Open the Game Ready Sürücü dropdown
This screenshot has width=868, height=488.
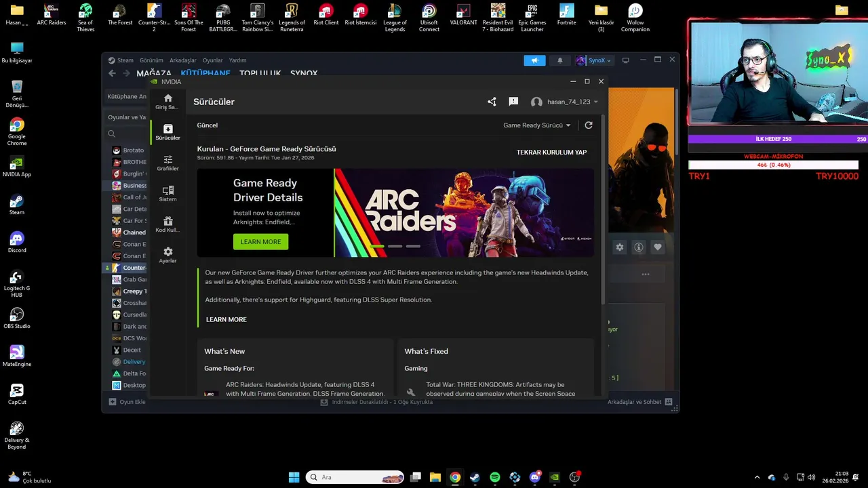click(x=537, y=125)
